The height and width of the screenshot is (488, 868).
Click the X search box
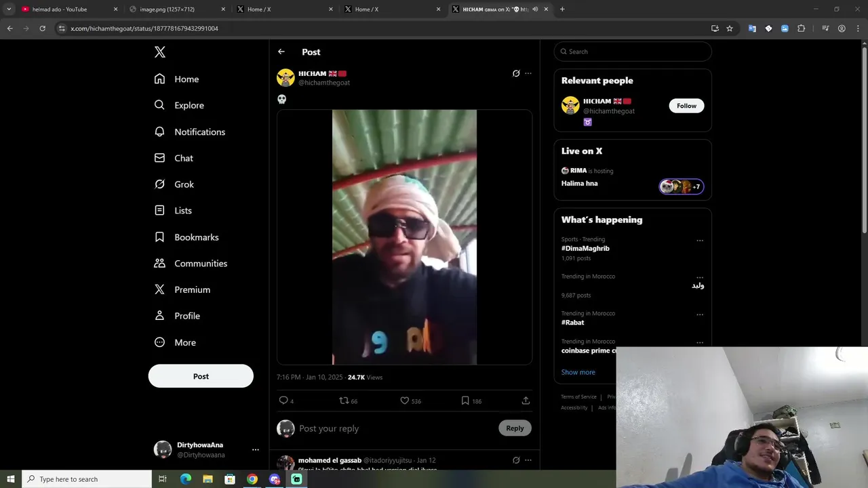[x=633, y=52]
